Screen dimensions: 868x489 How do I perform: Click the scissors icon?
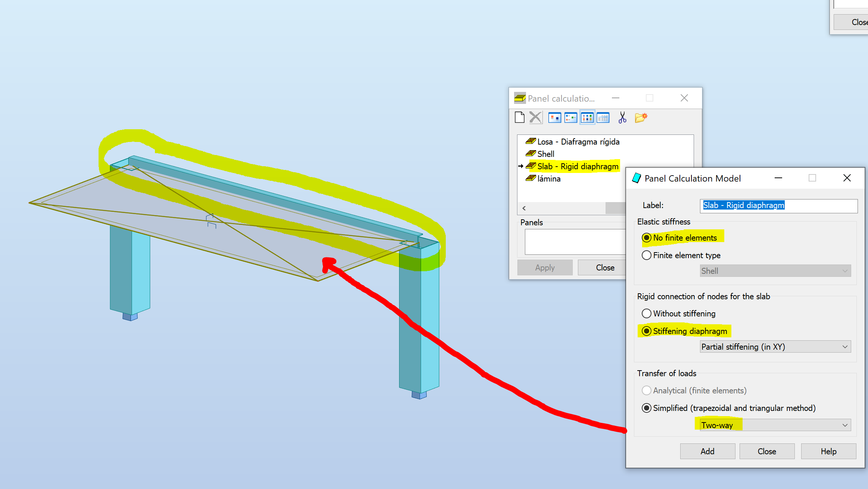(622, 118)
